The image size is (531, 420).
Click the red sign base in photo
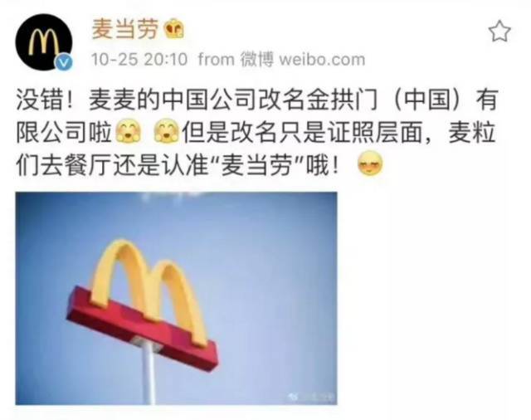[142, 329]
